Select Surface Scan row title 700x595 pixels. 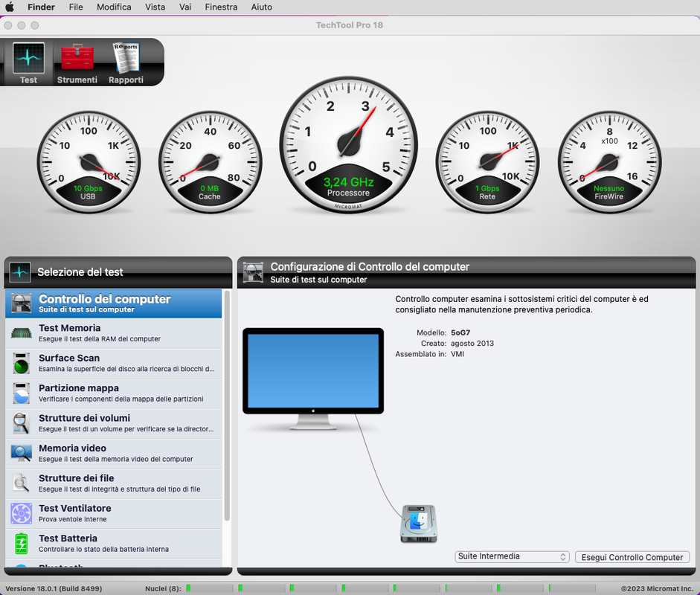pos(69,358)
